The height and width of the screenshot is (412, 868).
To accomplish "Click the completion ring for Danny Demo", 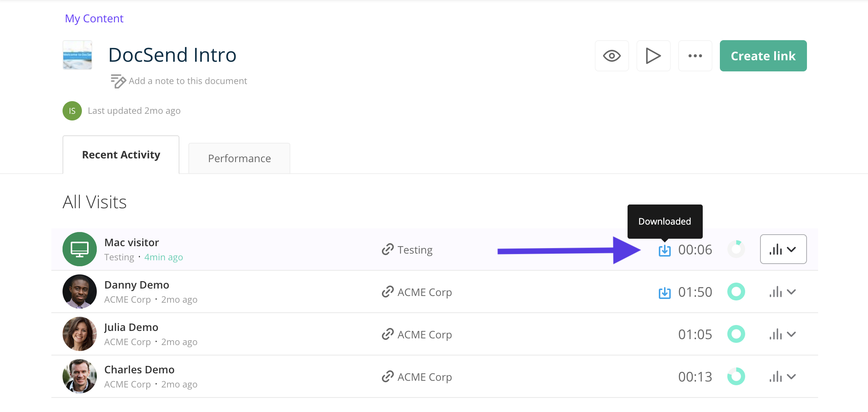I will point(736,292).
